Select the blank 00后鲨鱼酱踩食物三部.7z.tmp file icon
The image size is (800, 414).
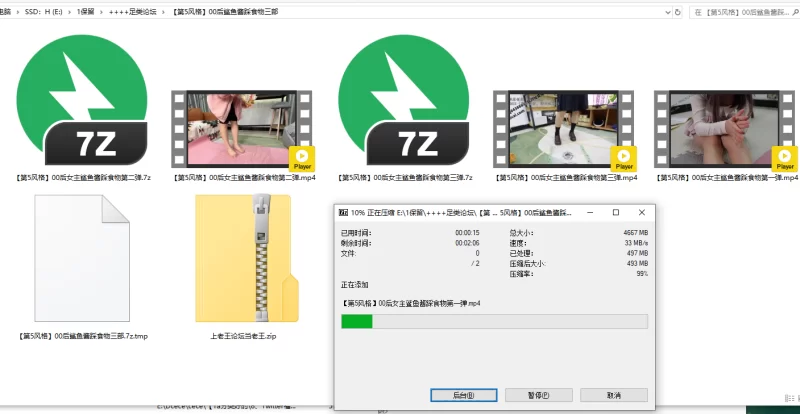click(x=82, y=258)
